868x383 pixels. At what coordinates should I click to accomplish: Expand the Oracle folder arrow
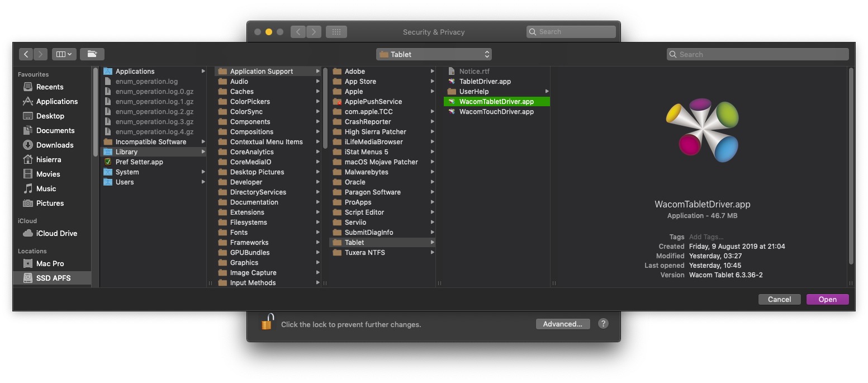coord(433,182)
